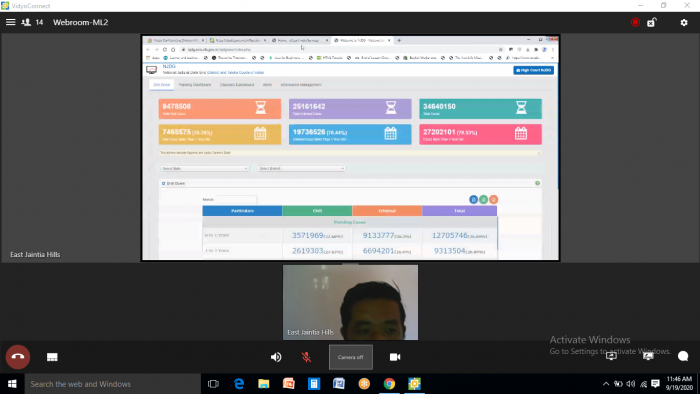Open the chat bubble icon
This screenshot has height=394, width=700.
(x=683, y=356)
